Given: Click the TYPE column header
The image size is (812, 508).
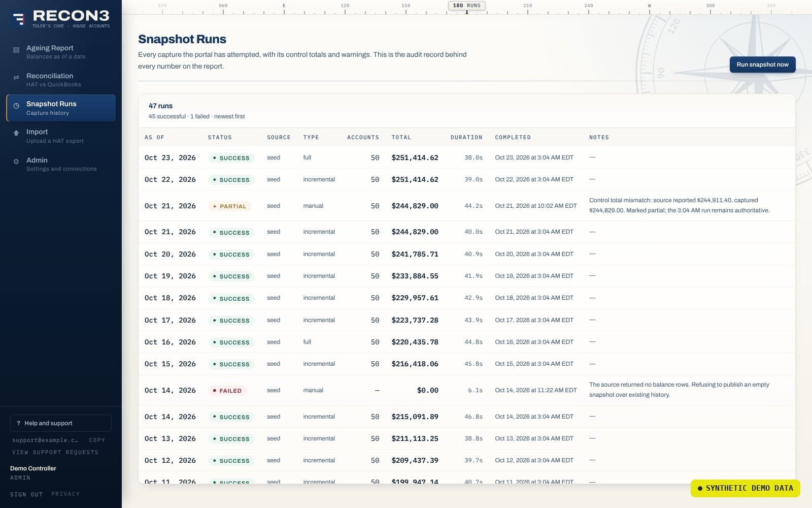Looking at the screenshot, I should point(311,137).
